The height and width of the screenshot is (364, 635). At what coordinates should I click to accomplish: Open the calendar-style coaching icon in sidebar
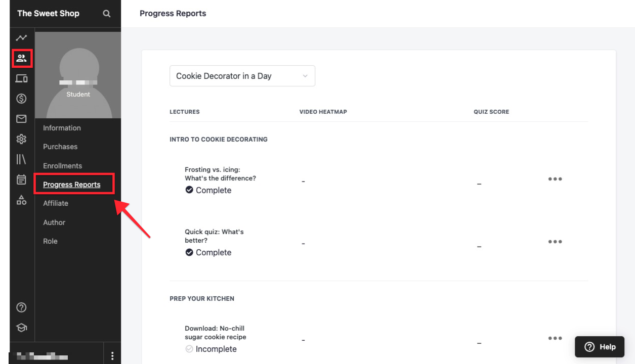pos(21,179)
